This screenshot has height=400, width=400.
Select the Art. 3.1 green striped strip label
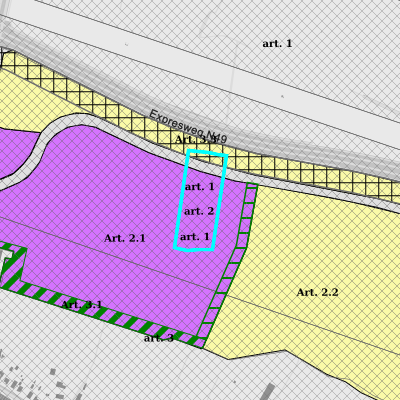pos(82,304)
